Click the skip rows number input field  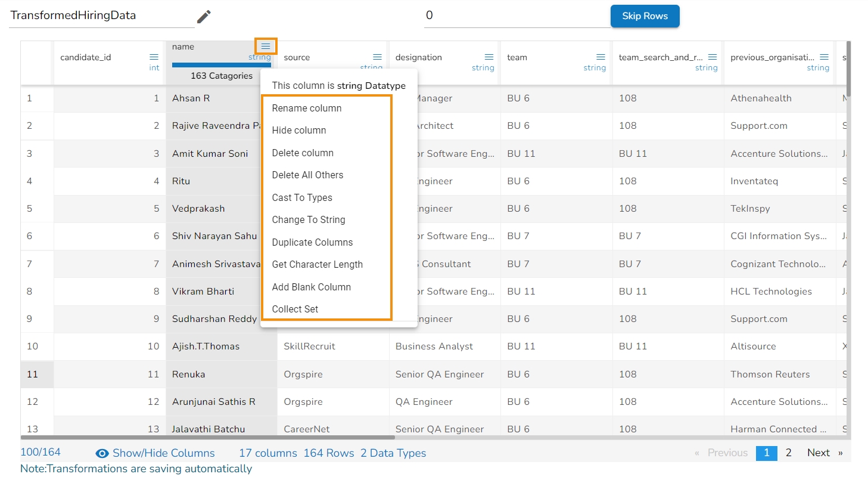[x=512, y=16]
